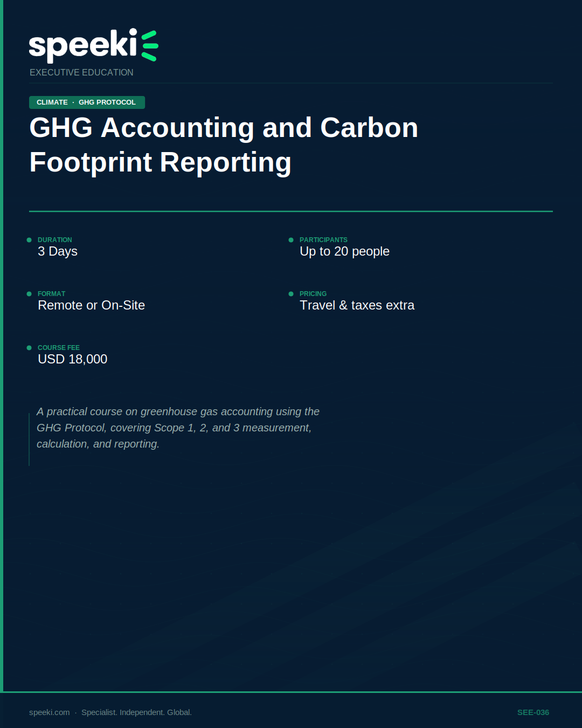Select the SEE-036 course code
This screenshot has width=582, height=728.
[x=533, y=712]
